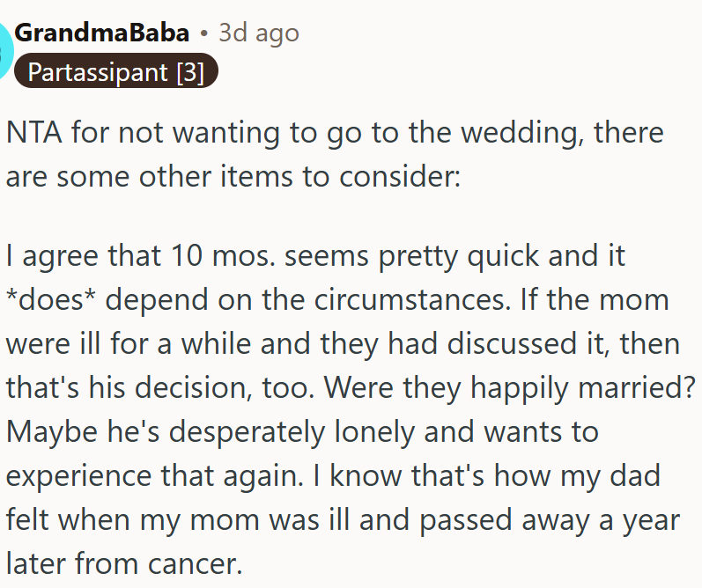Click the word 'NTA' starting the comment
The image size is (702, 588).
(x=33, y=134)
